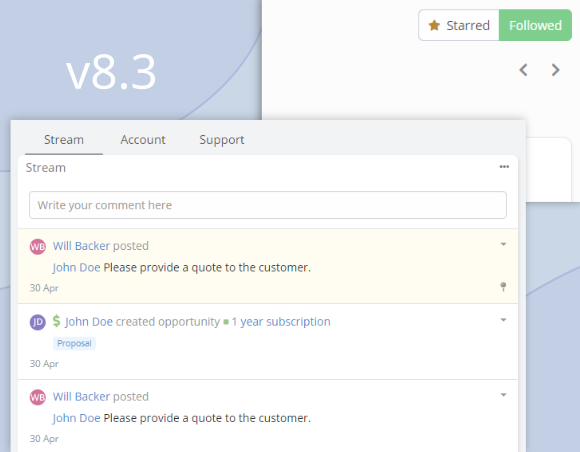The width and height of the screenshot is (580, 452).
Task: Expand the pinned post dropdown arrow
Action: (503, 244)
